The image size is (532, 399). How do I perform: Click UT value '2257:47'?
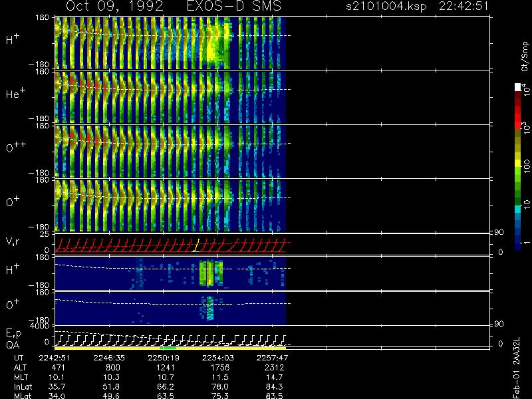point(272,358)
